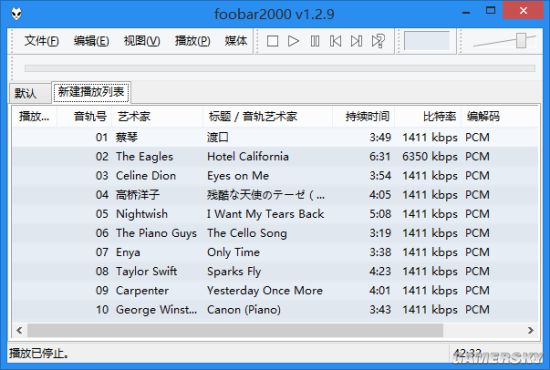Sort by 比特率 column header

[428, 116]
